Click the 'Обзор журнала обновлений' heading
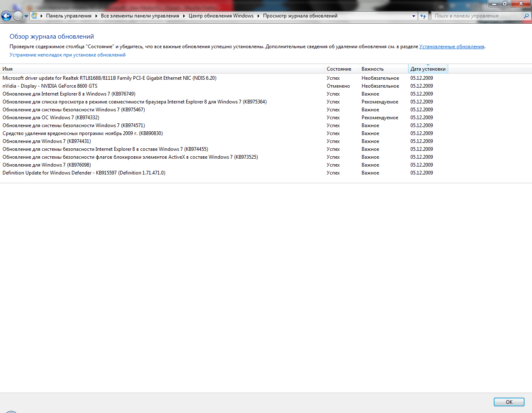 pyautogui.click(x=52, y=37)
